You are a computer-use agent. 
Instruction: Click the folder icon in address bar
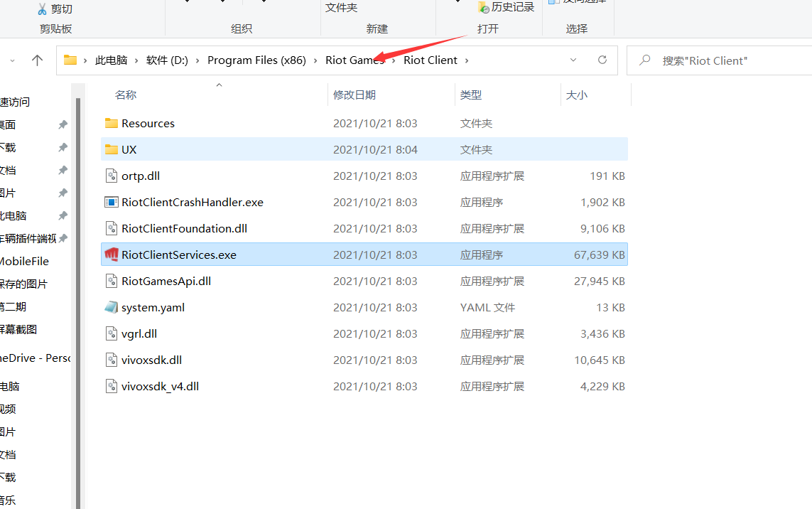70,60
